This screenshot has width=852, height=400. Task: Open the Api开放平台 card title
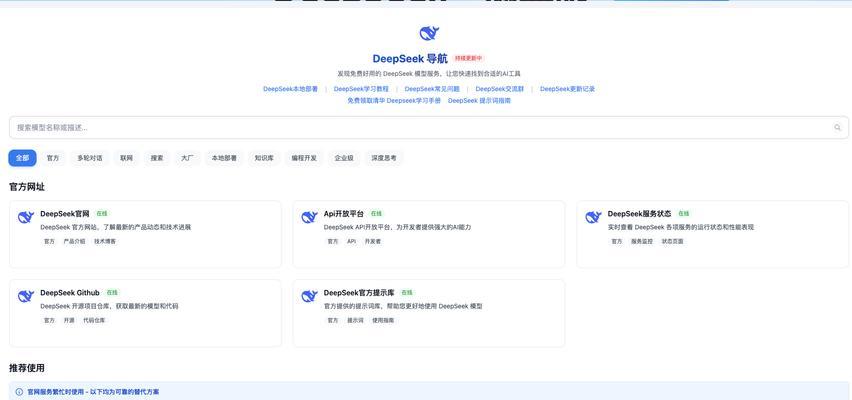344,214
